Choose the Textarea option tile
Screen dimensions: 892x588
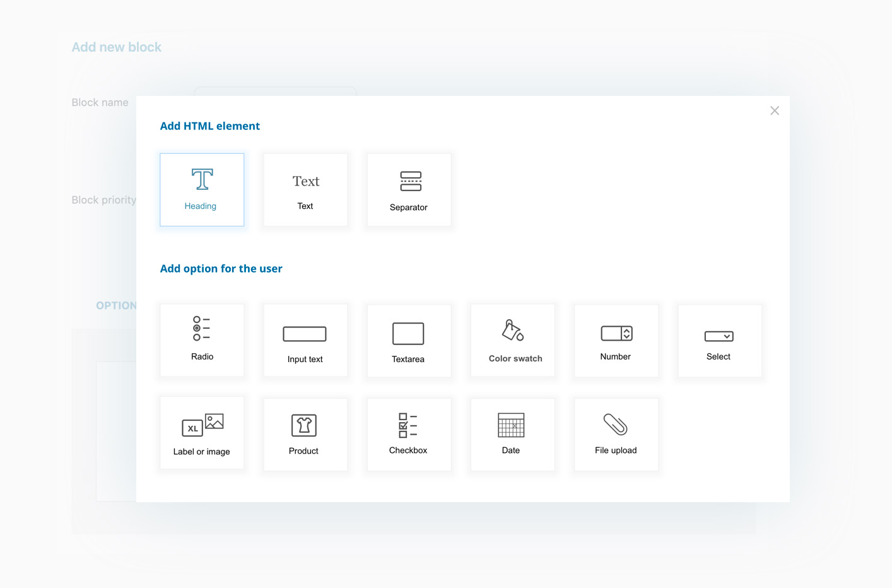coord(409,341)
